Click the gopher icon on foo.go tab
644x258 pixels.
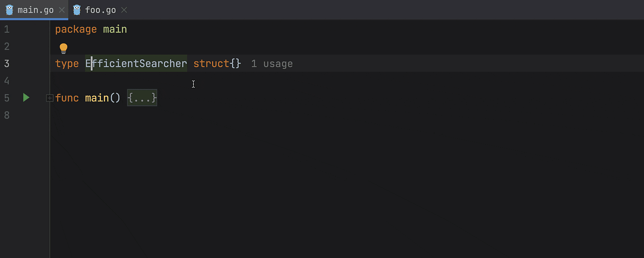(x=77, y=10)
